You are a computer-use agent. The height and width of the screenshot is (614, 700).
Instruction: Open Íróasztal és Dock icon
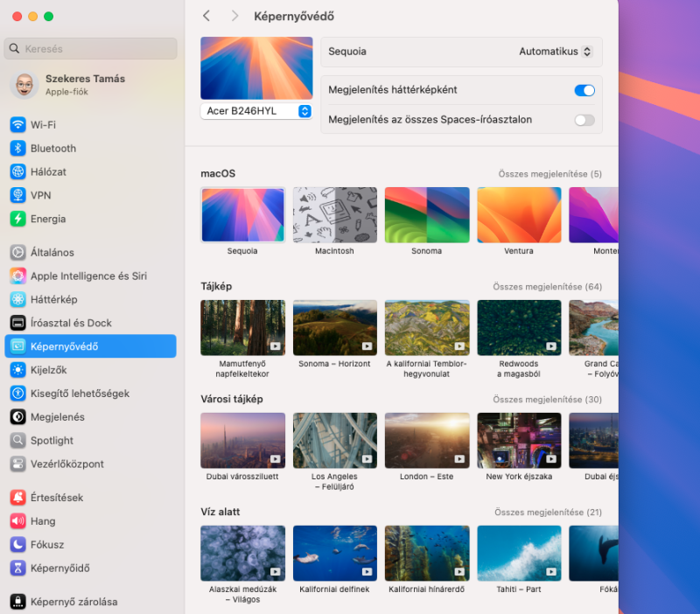click(x=17, y=323)
